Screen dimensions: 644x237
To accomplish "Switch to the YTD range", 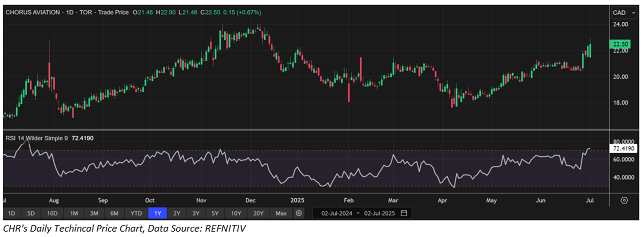I will pos(136,213).
